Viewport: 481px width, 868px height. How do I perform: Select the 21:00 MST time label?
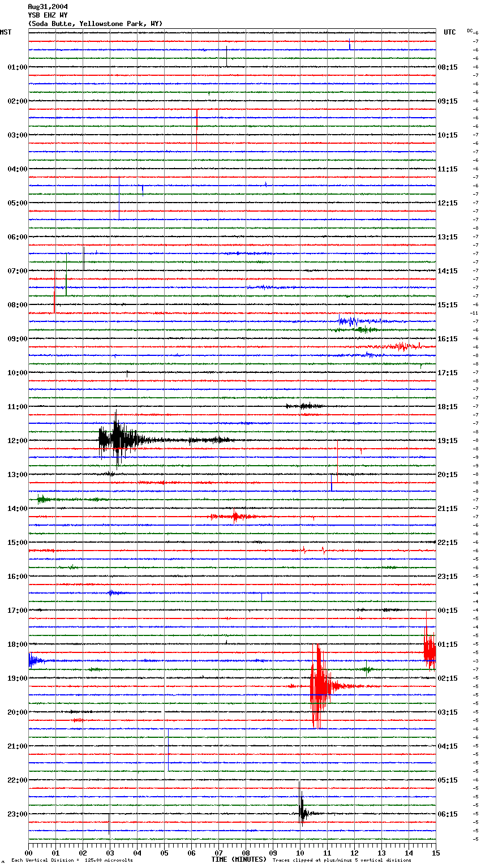[17, 746]
